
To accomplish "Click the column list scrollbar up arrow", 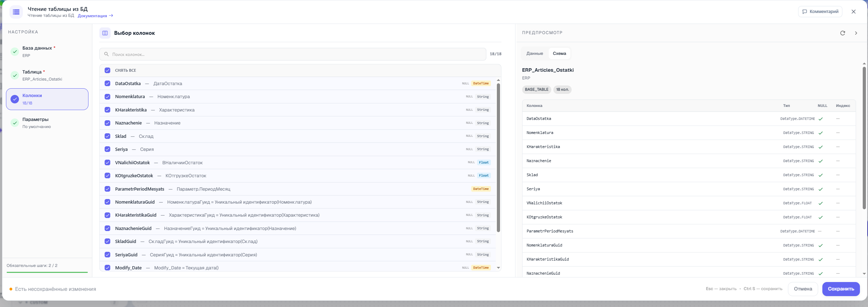I will pyautogui.click(x=498, y=80).
